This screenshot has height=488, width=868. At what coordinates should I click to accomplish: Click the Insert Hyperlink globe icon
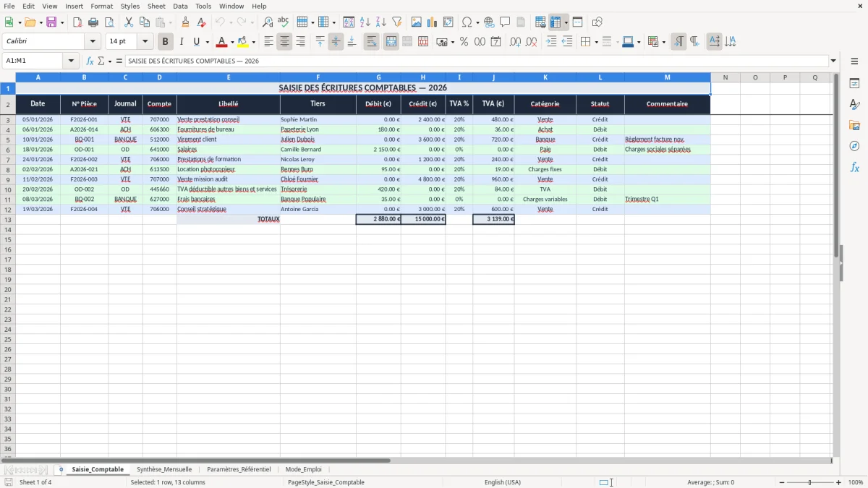(489, 22)
